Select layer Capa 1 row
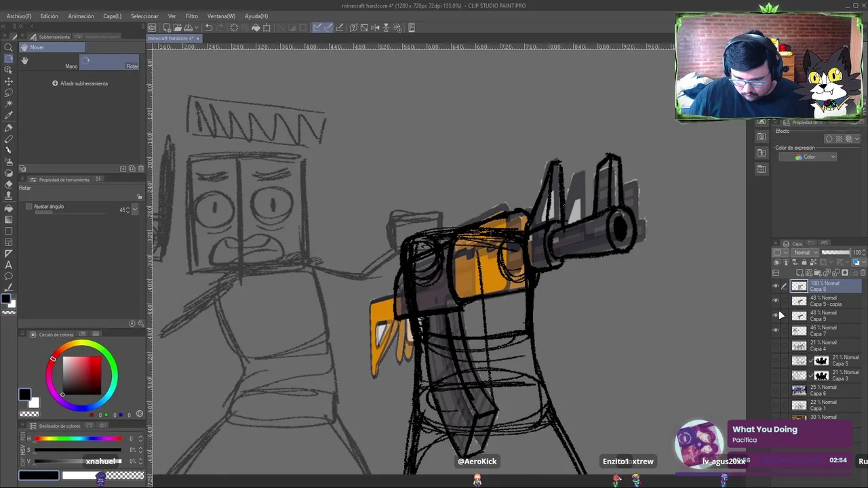Image resolution: width=868 pixels, height=488 pixels. (x=817, y=405)
